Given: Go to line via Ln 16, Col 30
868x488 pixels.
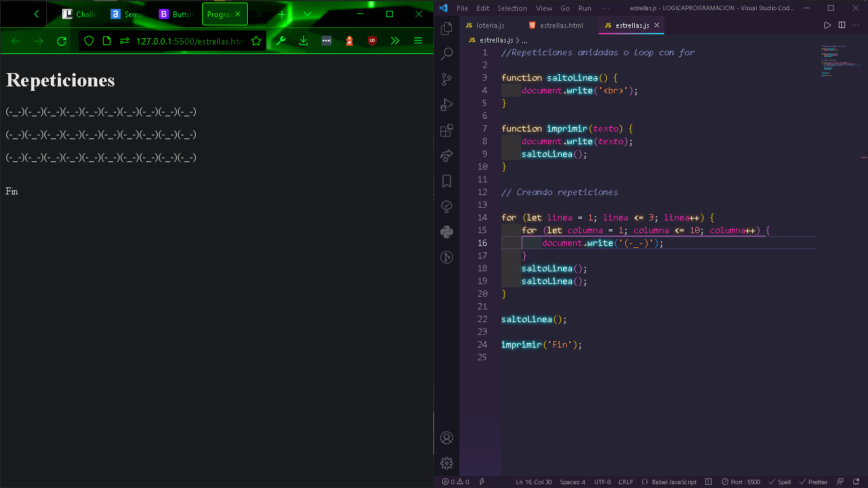Looking at the screenshot, I should pos(534,482).
